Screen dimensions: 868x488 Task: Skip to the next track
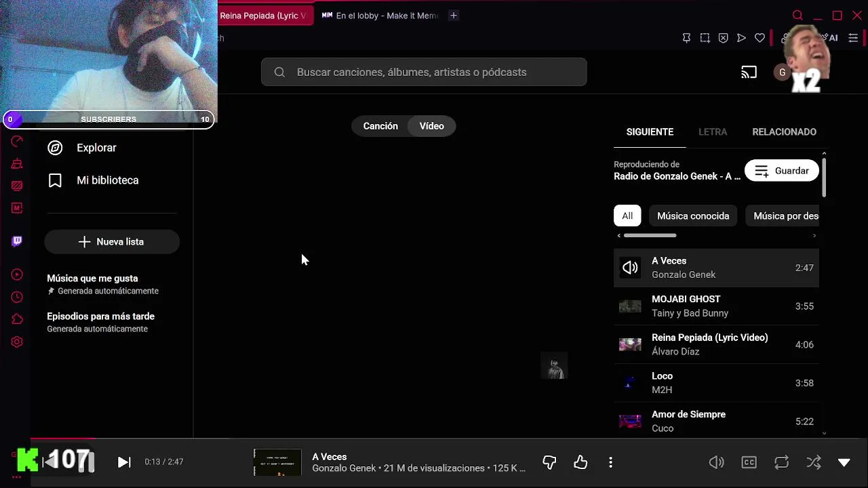[x=124, y=462]
